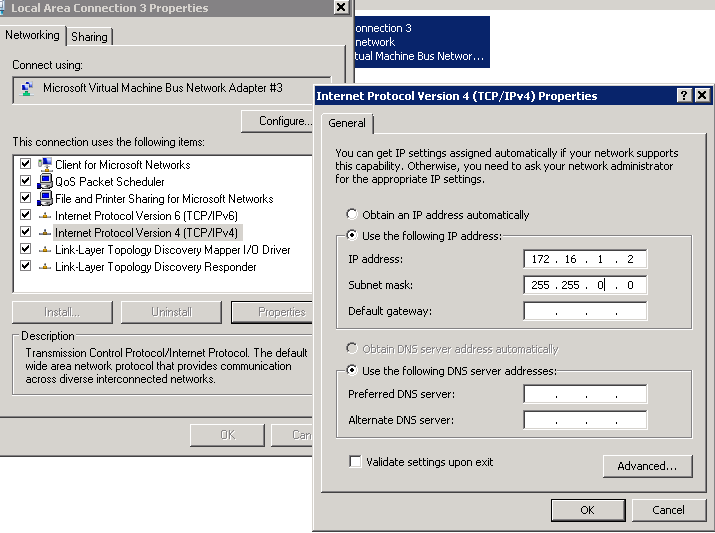Click the Link-Layer Topology Discovery Responder icon
Viewport: 715px width, 533px height.
(x=45, y=267)
